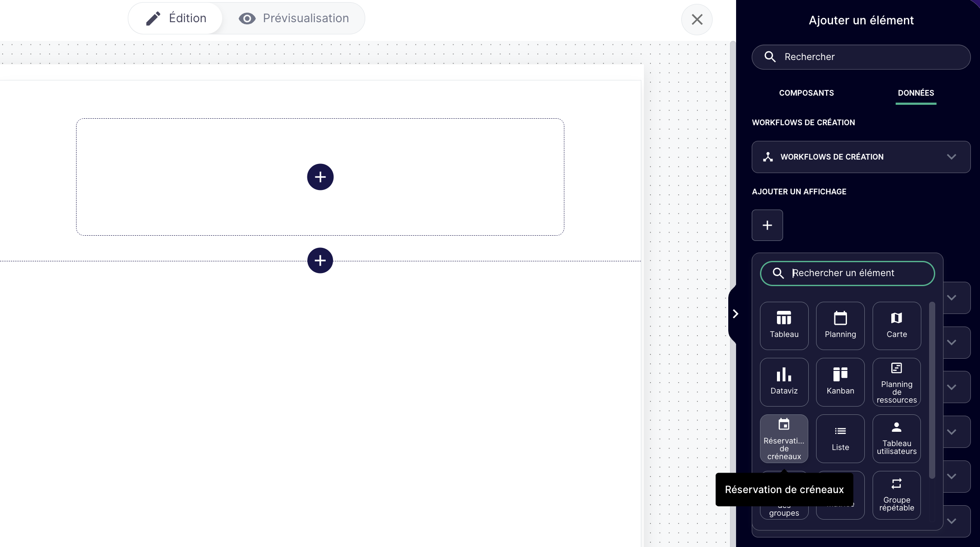Screen dimensions: 980x547
Task: Choose the Groupe répétable element
Action: coord(897,495)
